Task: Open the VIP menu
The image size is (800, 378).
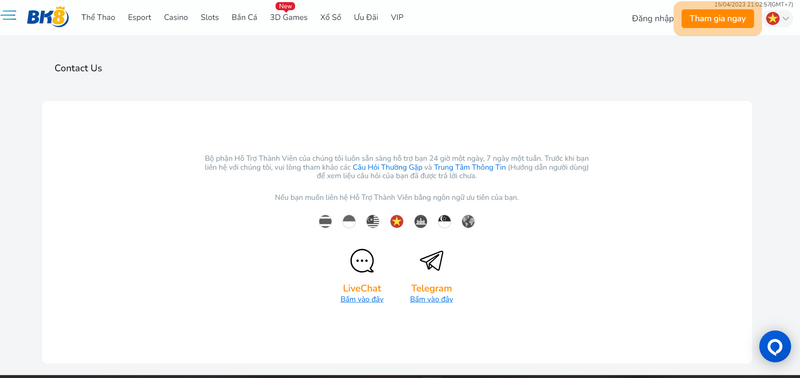Action: pos(397,17)
